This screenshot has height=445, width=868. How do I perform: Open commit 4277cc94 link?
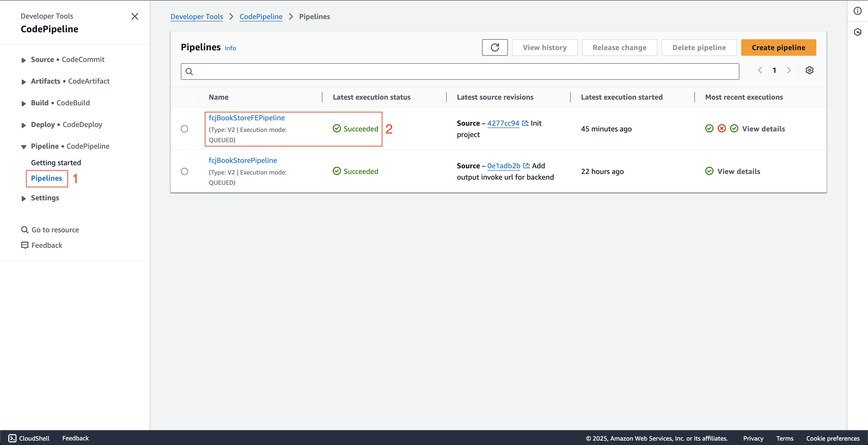point(503,123)
